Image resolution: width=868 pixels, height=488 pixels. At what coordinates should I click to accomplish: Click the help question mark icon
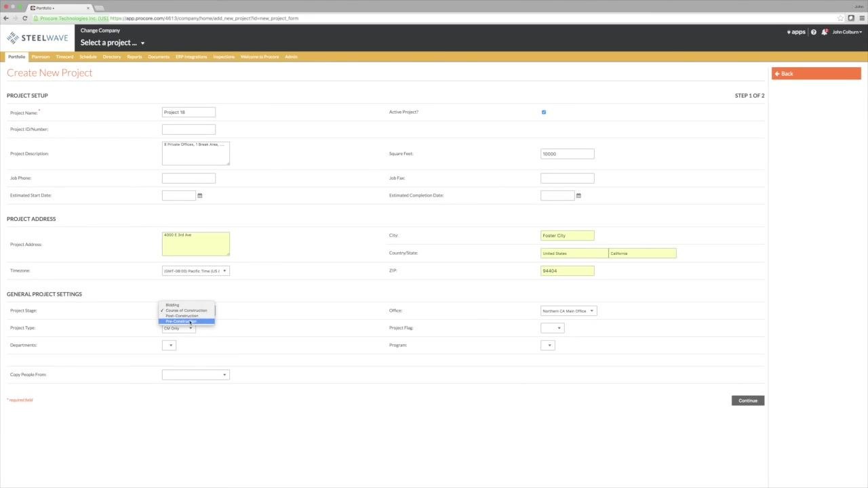coord(814,32)
